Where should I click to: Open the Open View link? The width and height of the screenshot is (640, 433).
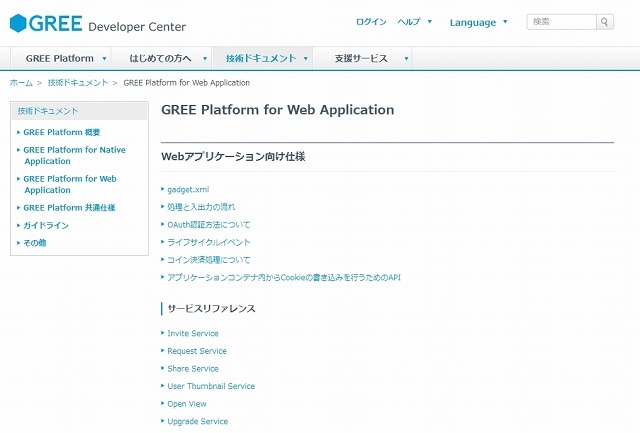coord(187,404)
